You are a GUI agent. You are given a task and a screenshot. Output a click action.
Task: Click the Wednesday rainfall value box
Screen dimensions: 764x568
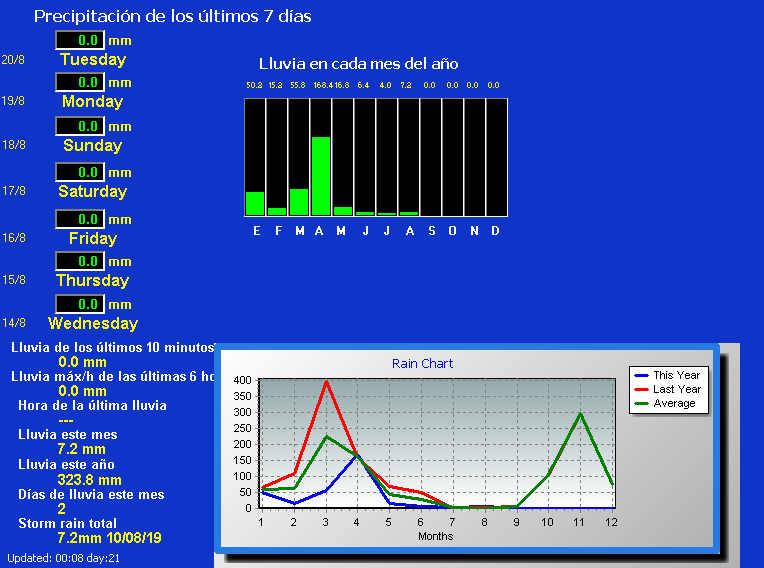(x=80, y=304)
